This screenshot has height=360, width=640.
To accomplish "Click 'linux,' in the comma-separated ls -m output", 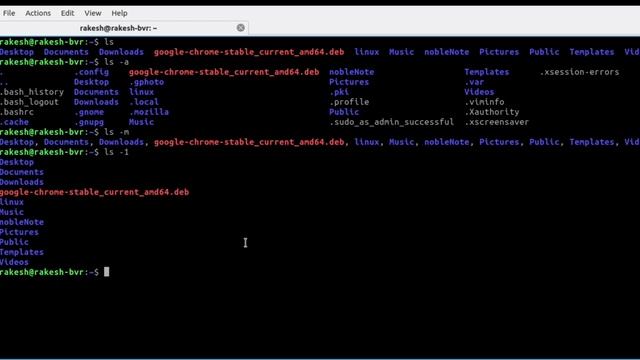I will [368, 142].
